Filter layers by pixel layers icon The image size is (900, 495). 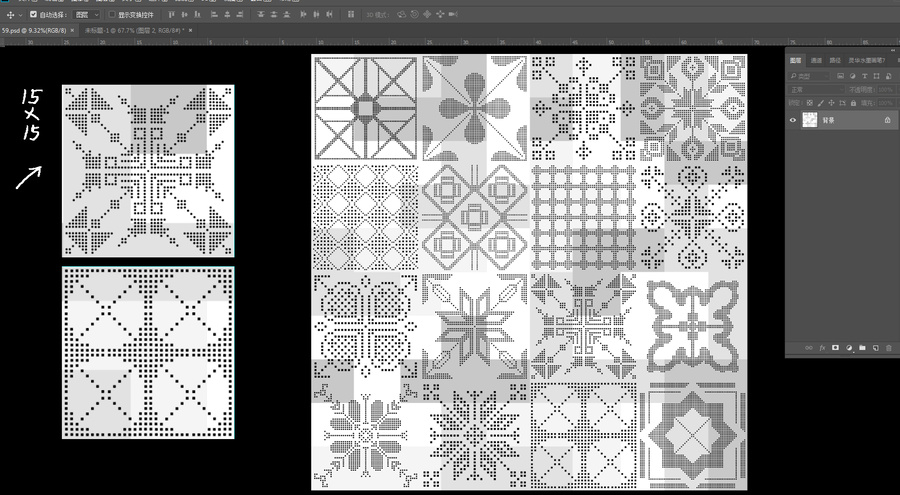[x=840, y=76]
